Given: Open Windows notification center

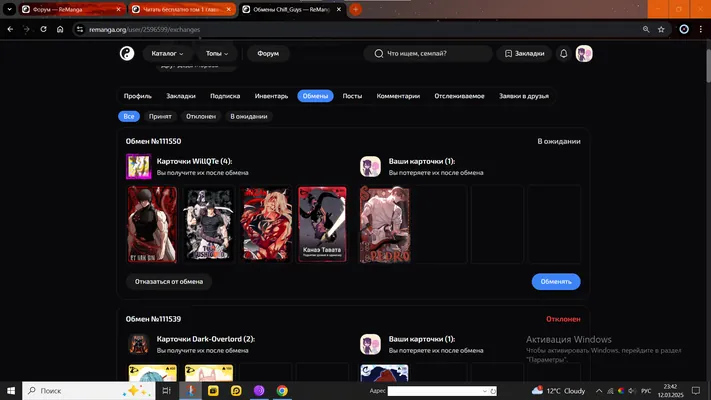Looking at the screenshot, I should (696, 390).
